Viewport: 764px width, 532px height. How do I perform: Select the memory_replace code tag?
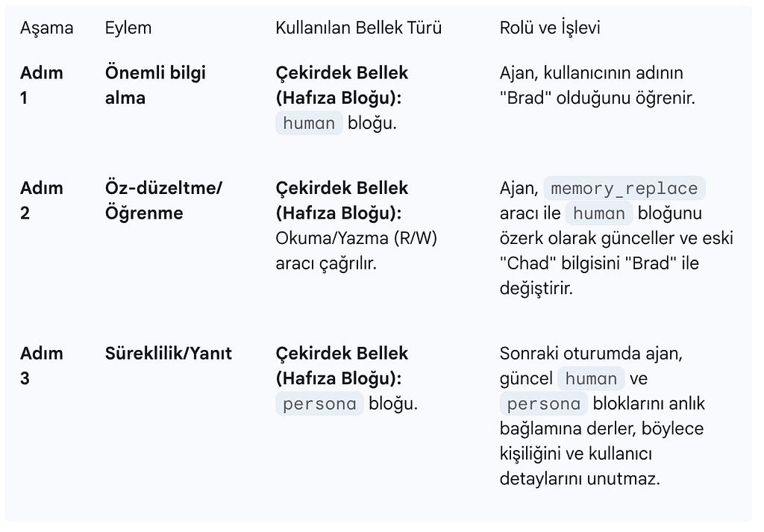624,188
